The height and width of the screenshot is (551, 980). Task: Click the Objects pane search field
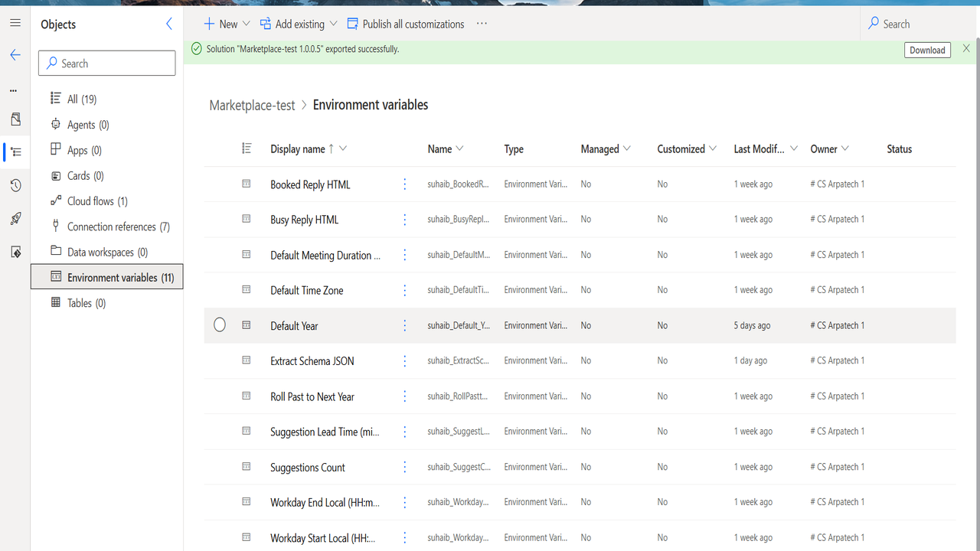point(107,63)
